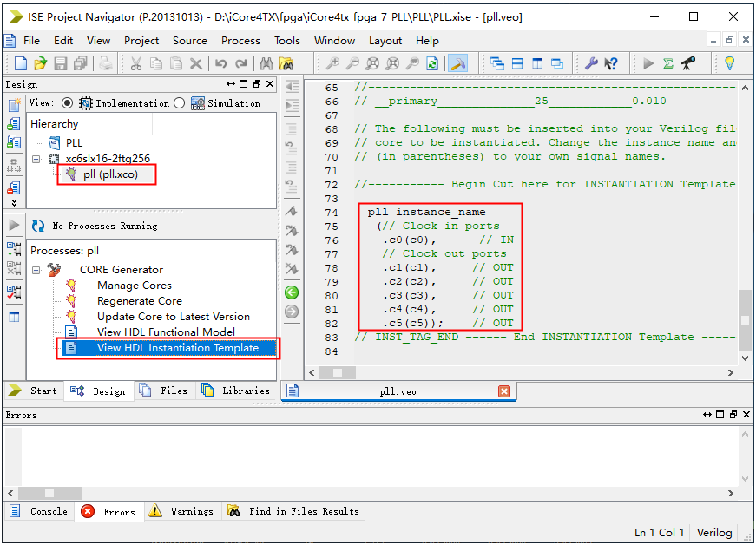756x545 pixels.
Task: Click the Save icon in toolbar
Action: pyautogui.click(x=61, y=63)
